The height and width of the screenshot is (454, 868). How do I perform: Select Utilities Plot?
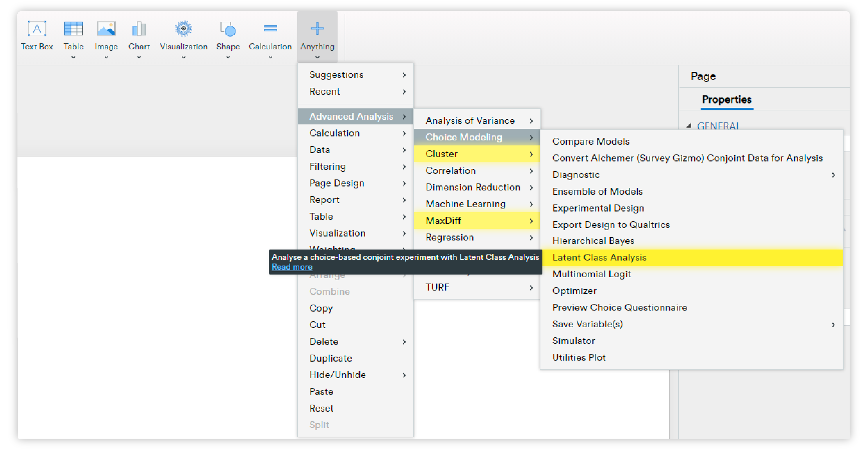point(692,358)
